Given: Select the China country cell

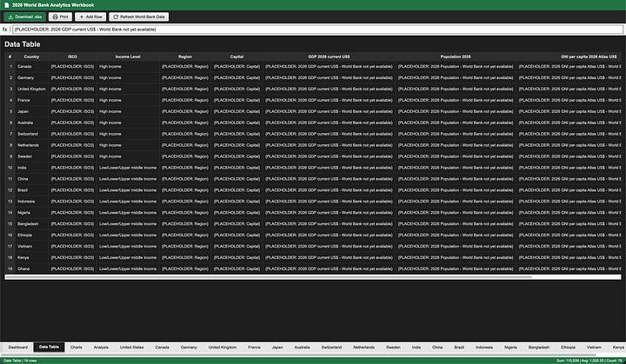Looking at the screenshot, I should coord(32,179).
